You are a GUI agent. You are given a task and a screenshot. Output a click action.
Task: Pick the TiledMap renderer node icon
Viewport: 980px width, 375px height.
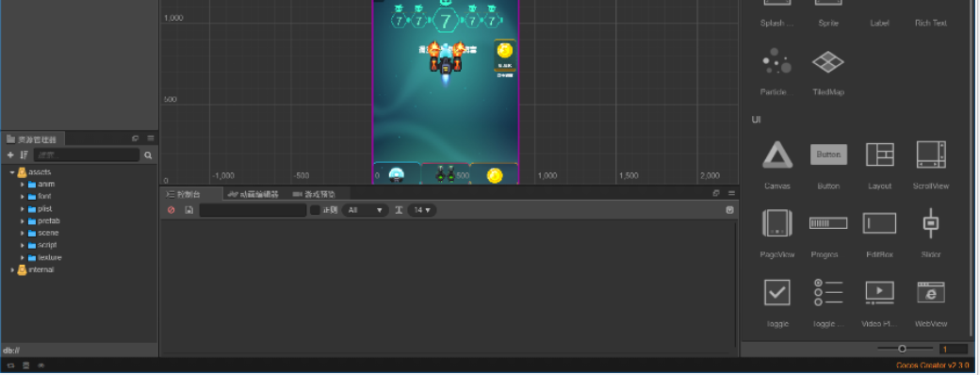click(828, 62)
